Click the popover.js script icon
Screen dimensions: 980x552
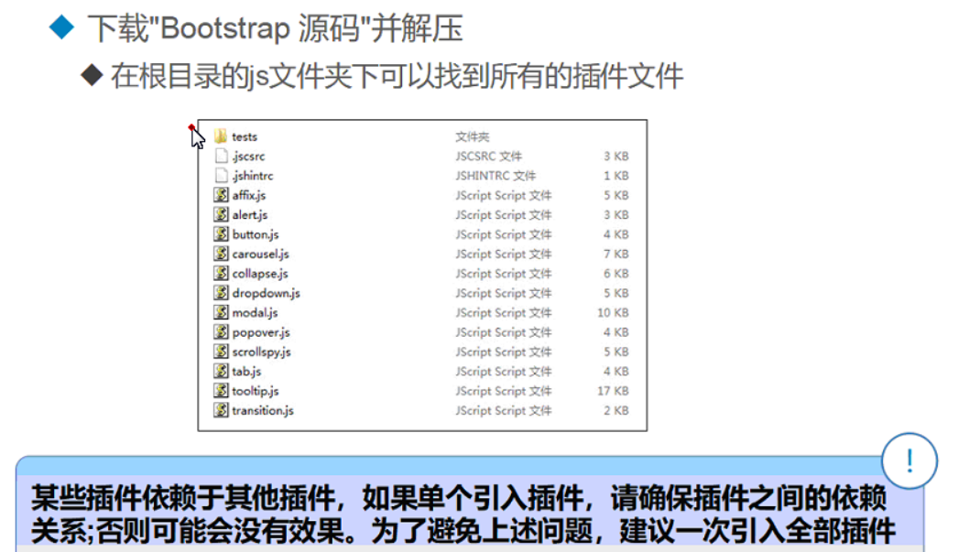tap(221, 331)
